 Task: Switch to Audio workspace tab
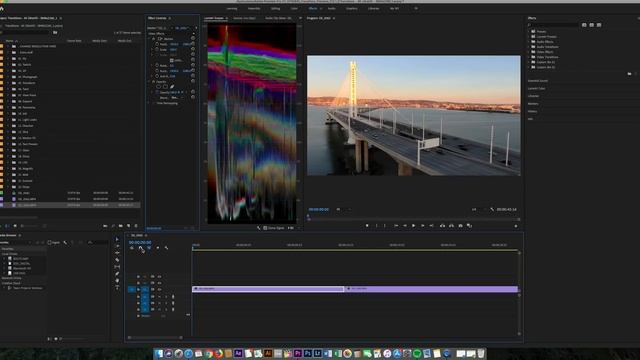pyautogui.click(x=332, y=8)
